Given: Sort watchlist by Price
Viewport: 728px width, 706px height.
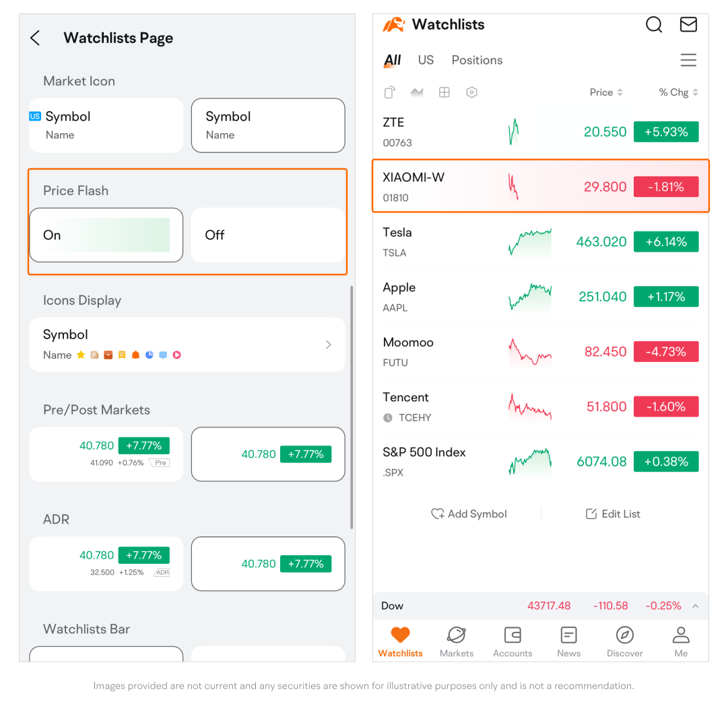Looking at the screenshot, I should coord(606,92).
